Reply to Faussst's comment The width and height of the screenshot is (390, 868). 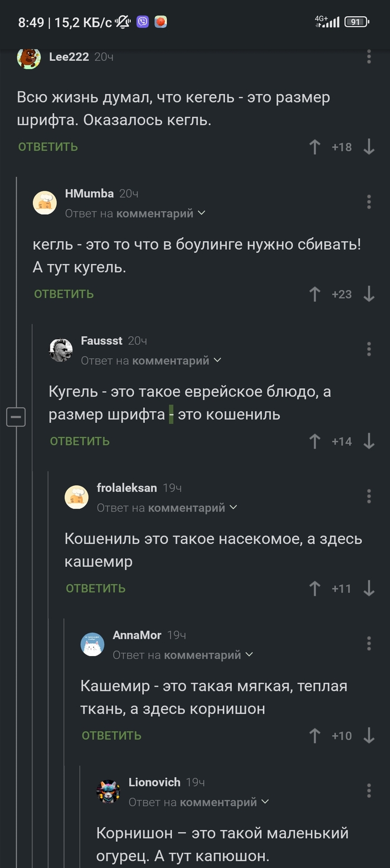pos(80,442)
